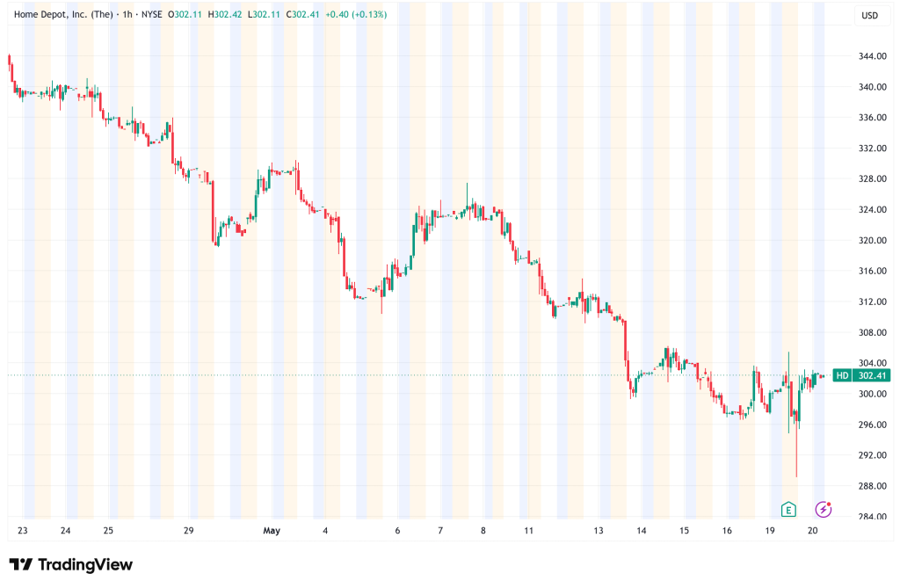Click the earnings E icon
Screen dimensions: 900x588
[x=788, y=509]
